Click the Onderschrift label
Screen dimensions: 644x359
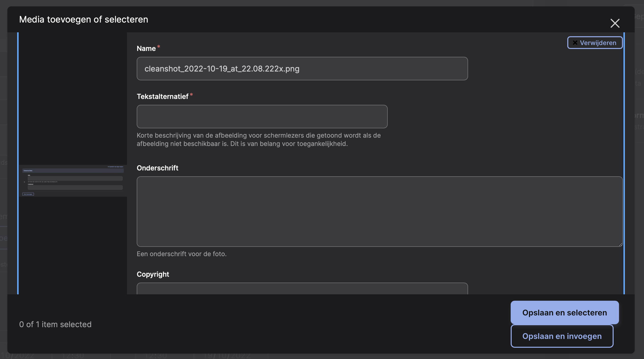(157, 168)
